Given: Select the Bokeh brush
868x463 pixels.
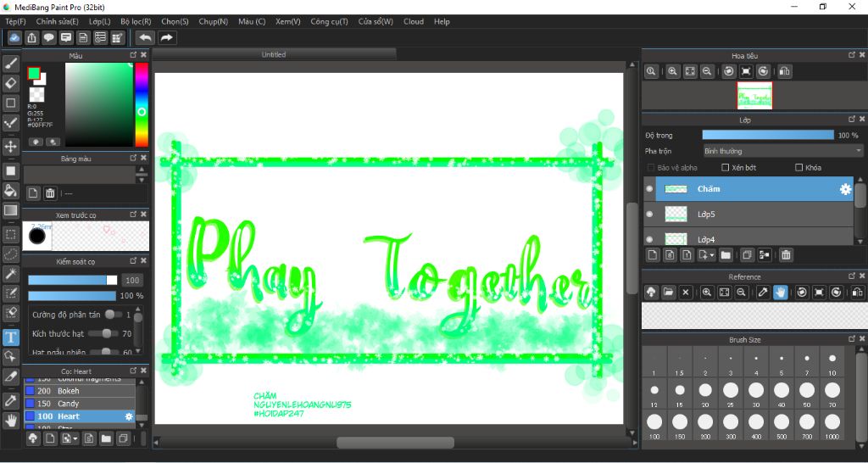Looking at the screenshot, I should click(x=80, y=391).
